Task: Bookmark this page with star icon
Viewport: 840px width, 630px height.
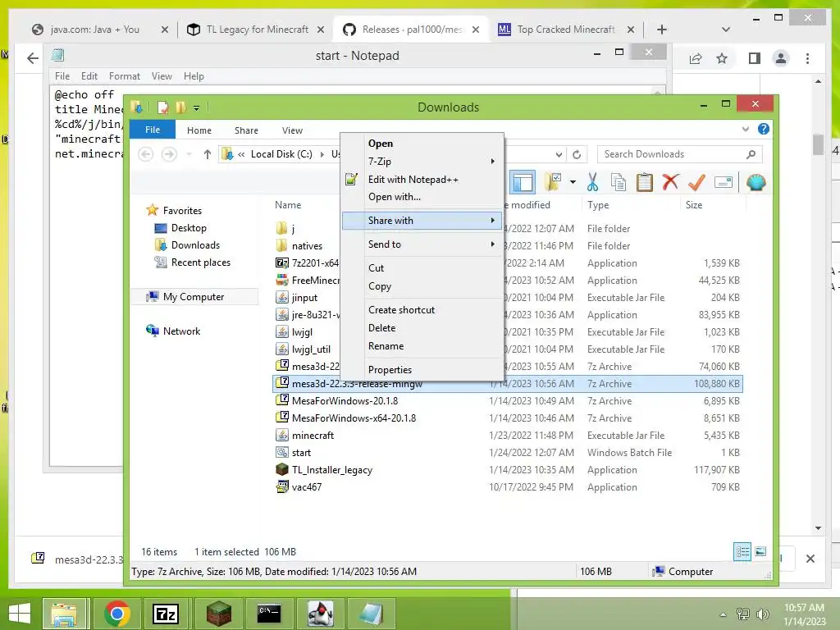Action: pyautogui.click(x=722, y=58)
